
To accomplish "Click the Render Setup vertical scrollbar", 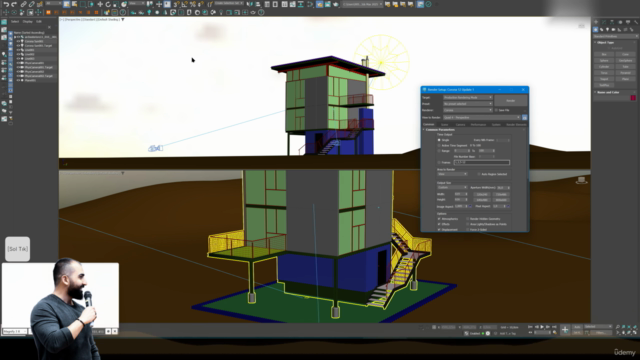I will click(528, 155).
